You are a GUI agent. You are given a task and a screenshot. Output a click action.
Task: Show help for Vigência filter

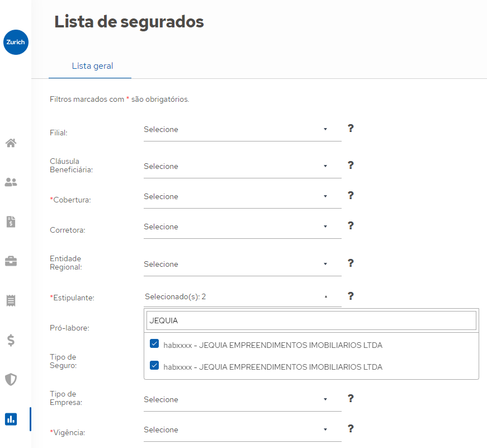pyautogui.click(x=351, y=429)
